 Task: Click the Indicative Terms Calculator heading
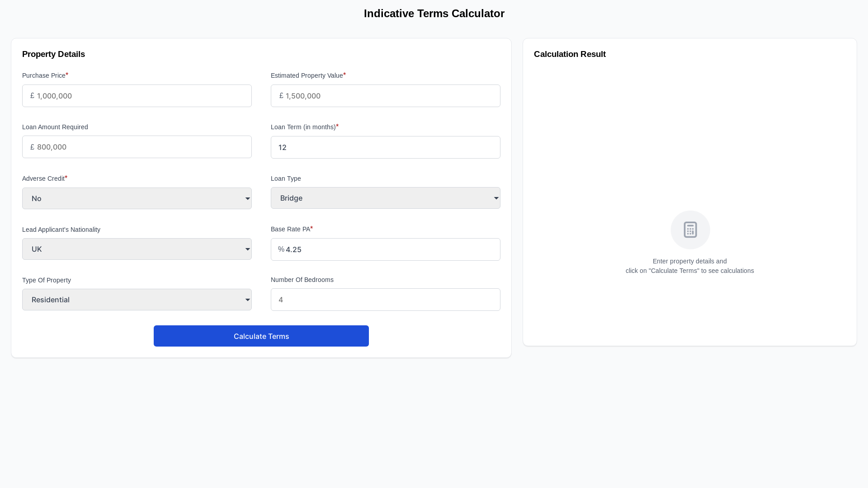tap(434, 14)
